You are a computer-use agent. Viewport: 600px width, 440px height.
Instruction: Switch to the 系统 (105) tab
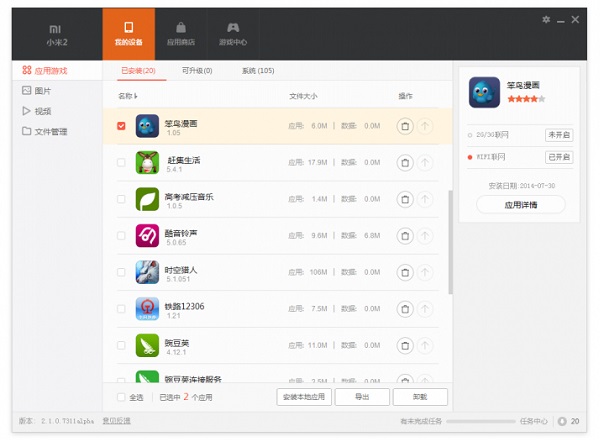click(x=257, y=71)
